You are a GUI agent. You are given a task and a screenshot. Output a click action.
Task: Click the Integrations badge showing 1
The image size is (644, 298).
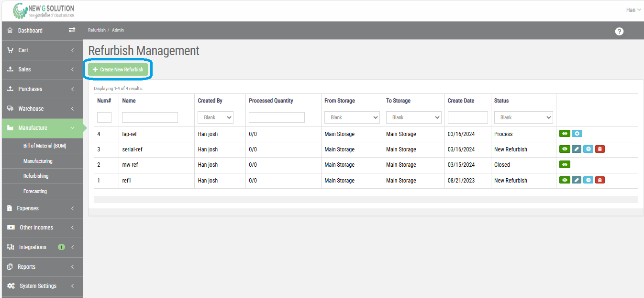tap(61, 247)
